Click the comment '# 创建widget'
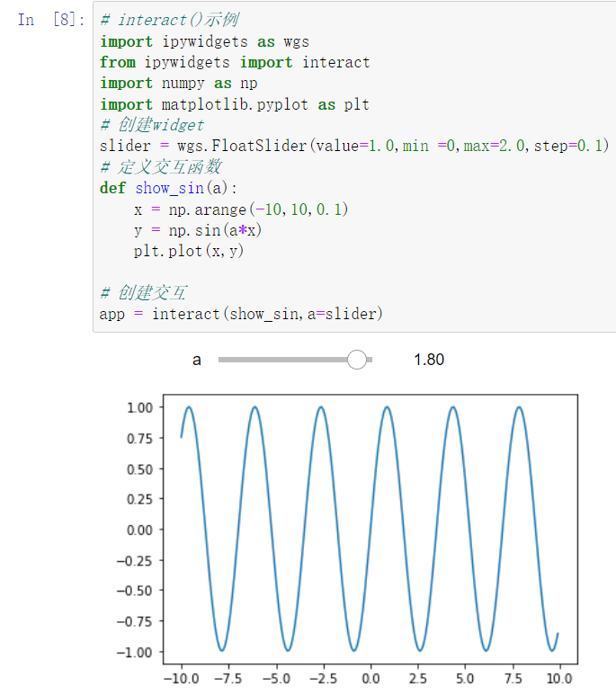This screenshot has height=695, width=616. tap(152, 125)
